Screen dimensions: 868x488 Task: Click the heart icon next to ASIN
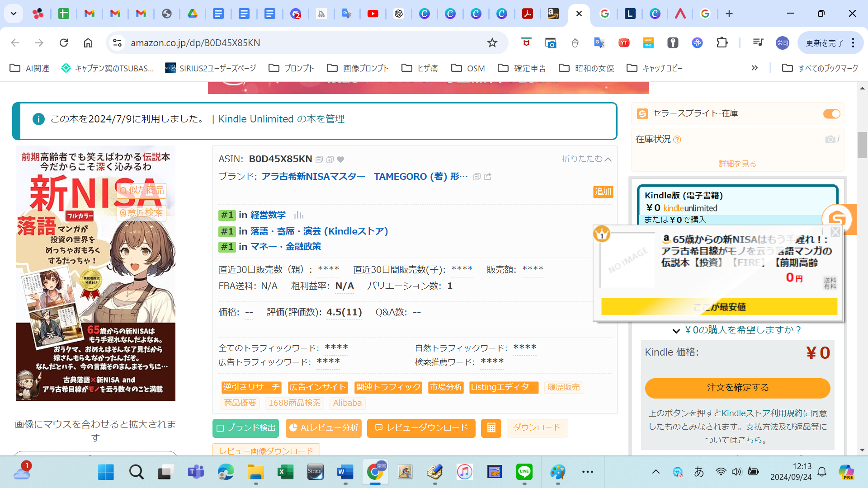click(x=341, y=160)
